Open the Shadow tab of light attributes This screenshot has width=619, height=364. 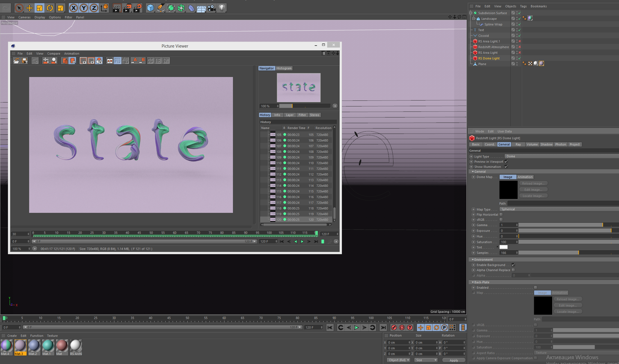546,144
